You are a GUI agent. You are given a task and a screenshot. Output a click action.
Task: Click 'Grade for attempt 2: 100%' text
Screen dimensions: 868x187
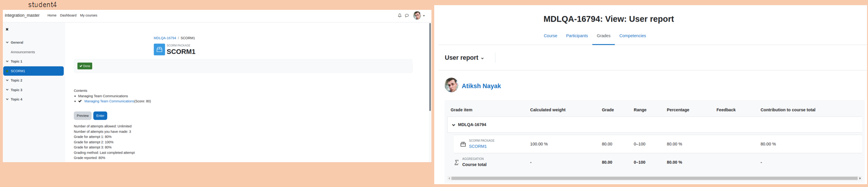(94, 142)
